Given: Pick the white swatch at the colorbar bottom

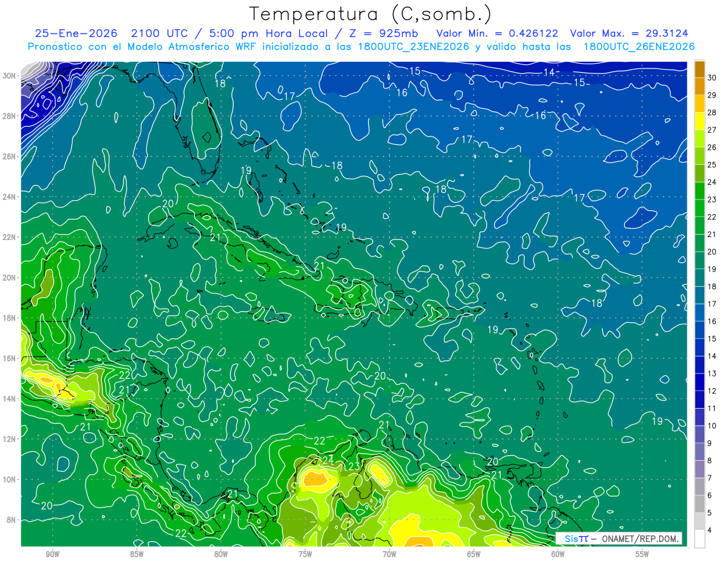Looking at the screenshot, I should click(x=699, y=539).
